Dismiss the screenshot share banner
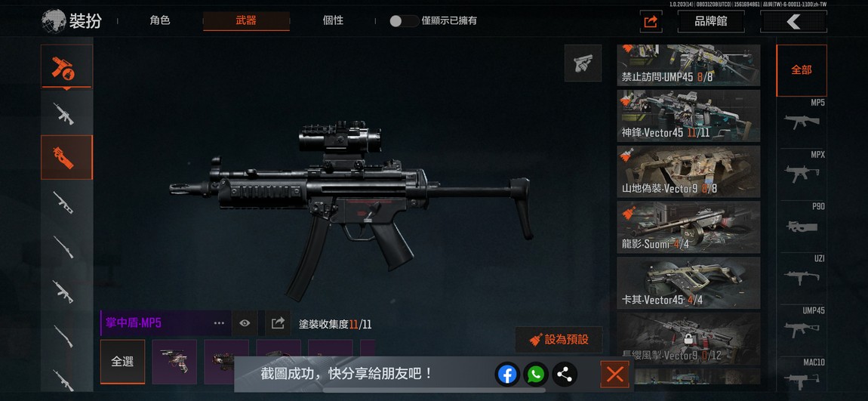This screenshot has height=401, width=868. pyautogui.click(x=614, y=375)
